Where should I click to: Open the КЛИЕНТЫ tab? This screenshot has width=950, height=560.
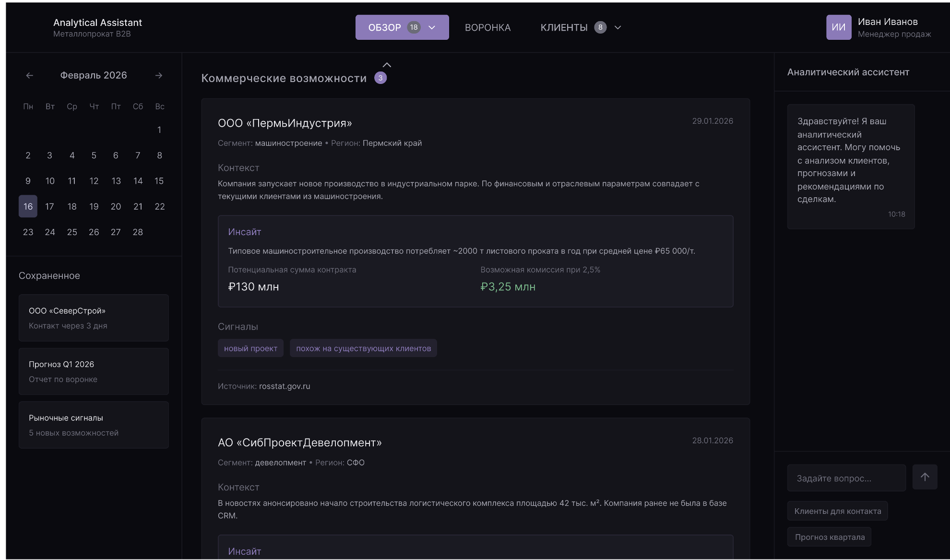[564, 27]
